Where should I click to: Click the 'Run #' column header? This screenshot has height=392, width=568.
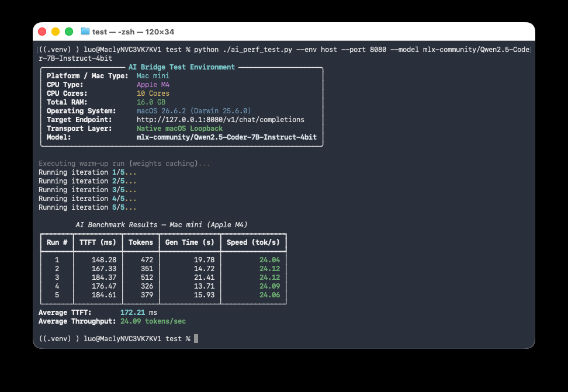tap(57, 242)
